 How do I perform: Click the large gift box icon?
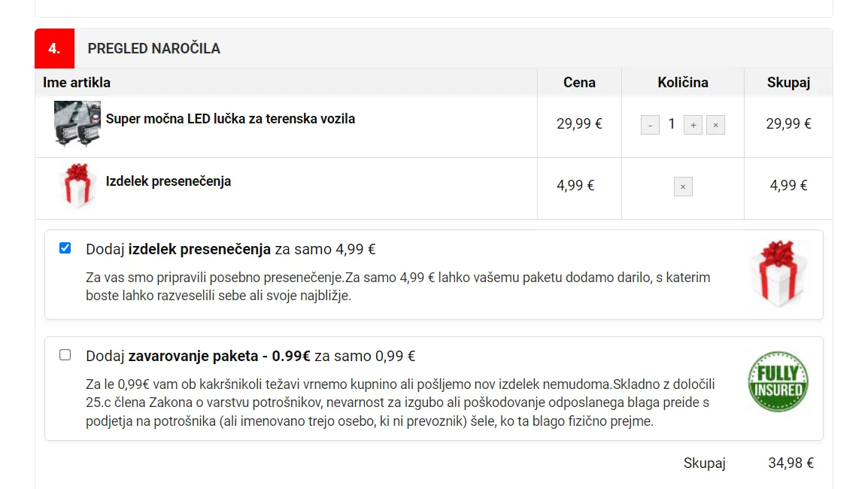(778, 274)
